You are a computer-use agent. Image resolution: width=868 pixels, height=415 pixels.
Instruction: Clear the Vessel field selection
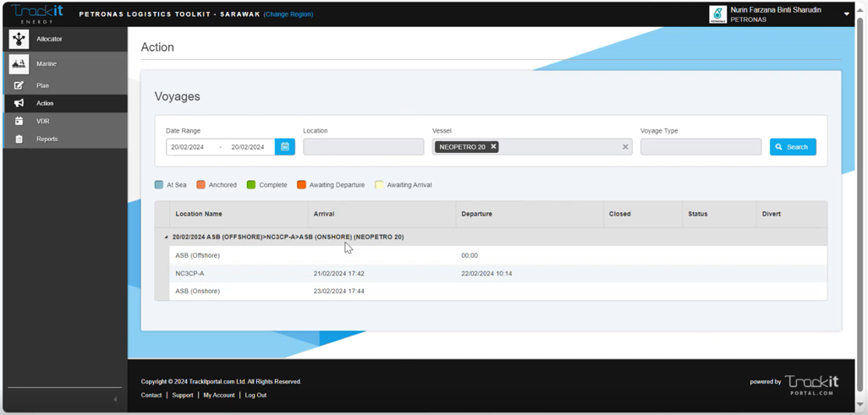[x=625, y=146]
